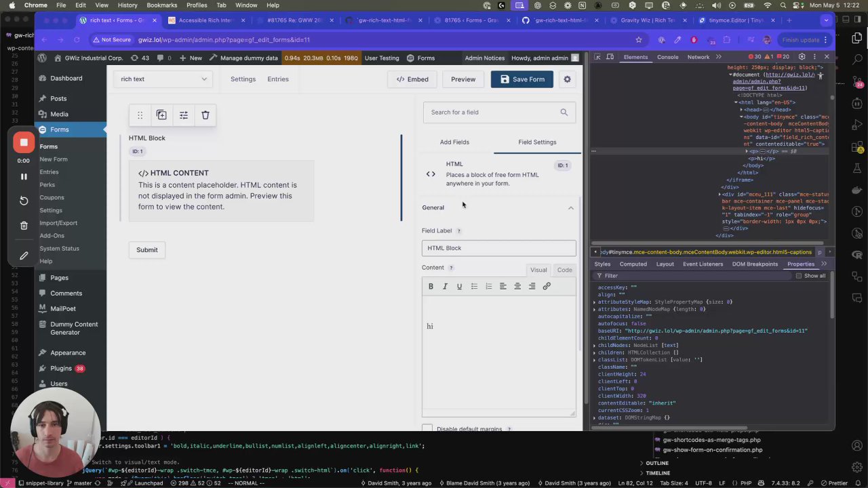Click the red stop recording button

(24, 142)
